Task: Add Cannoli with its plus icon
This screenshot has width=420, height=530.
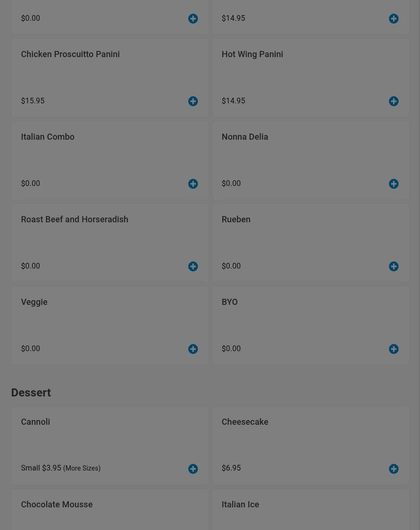Action: tap(193, 469)
